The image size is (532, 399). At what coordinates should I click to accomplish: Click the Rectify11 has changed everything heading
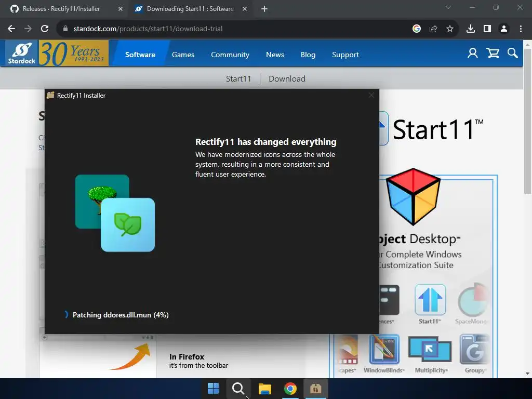pyautogui.click(x=266, y=142)
